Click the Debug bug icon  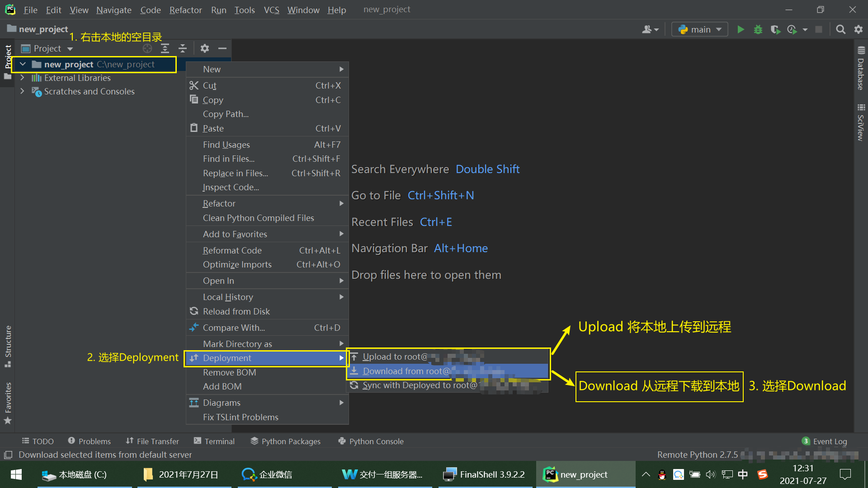pos(758,29)
